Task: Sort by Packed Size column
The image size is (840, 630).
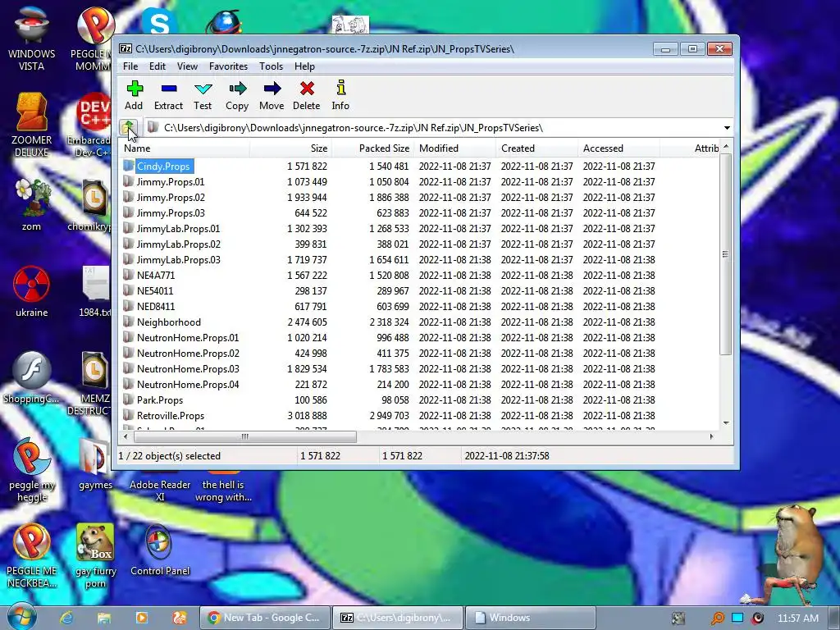Action: coord(373,148)
